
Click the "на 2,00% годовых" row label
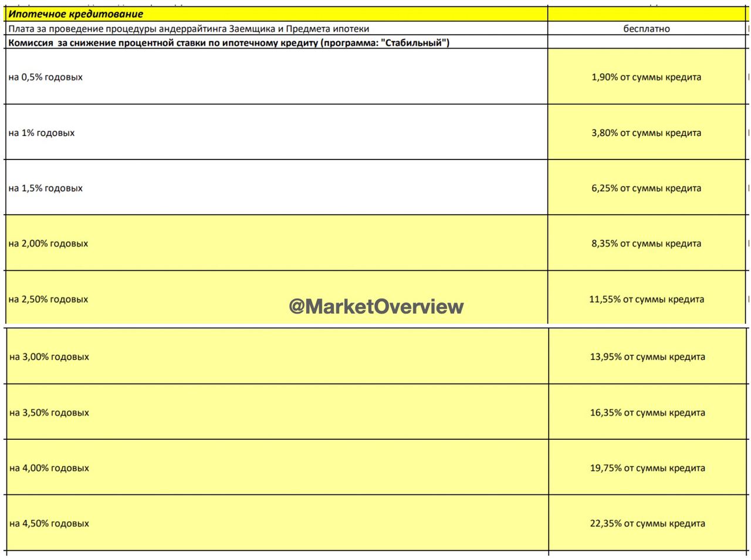point(48,243)
